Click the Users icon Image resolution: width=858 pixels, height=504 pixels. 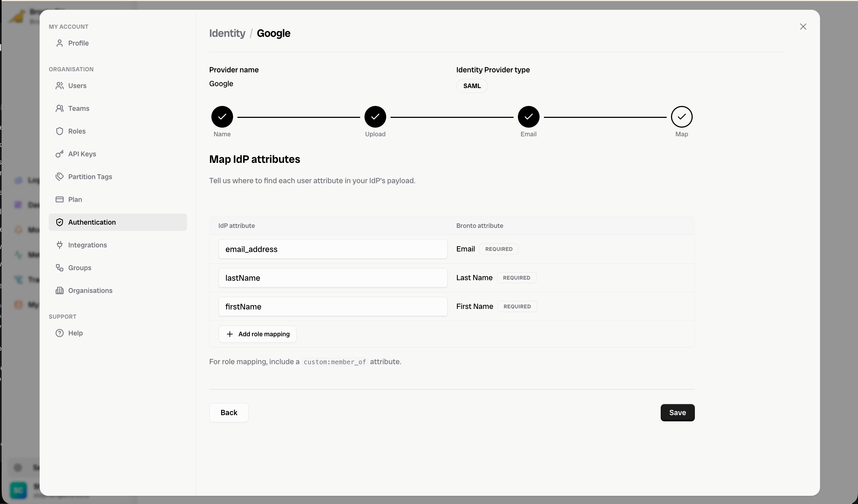[60, 85]
